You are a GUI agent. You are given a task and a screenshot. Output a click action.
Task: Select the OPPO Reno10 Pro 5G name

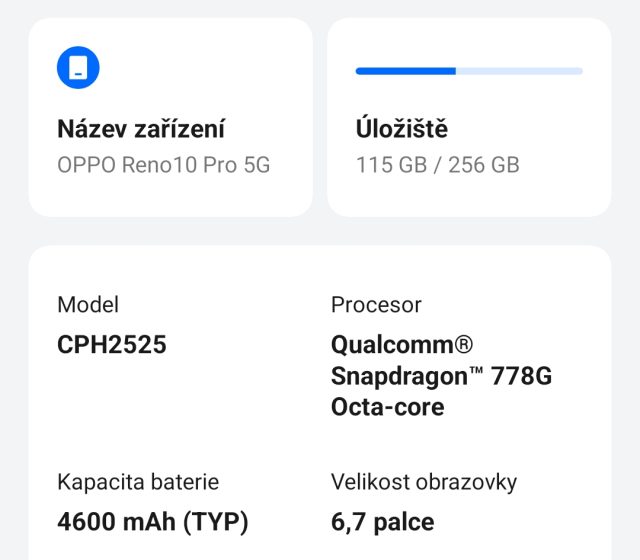coord(164,165)
